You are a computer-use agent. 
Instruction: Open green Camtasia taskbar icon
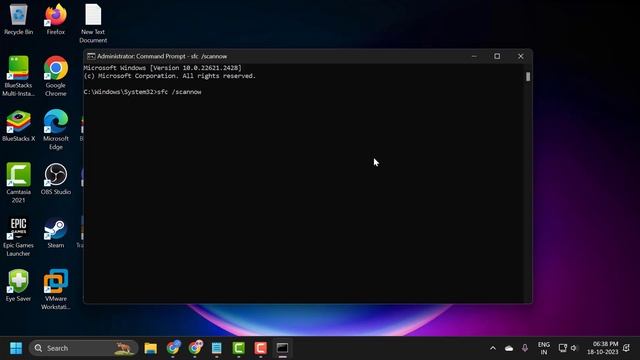click(239, 348)
